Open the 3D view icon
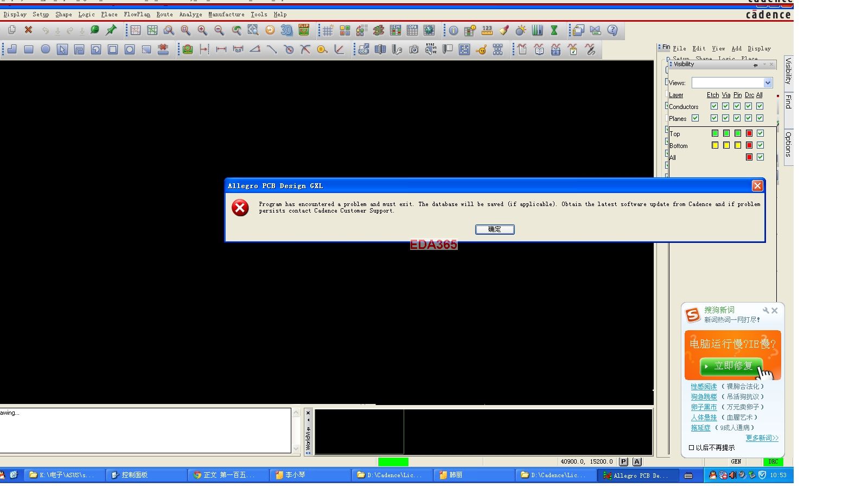 click(x=286, y=30)
